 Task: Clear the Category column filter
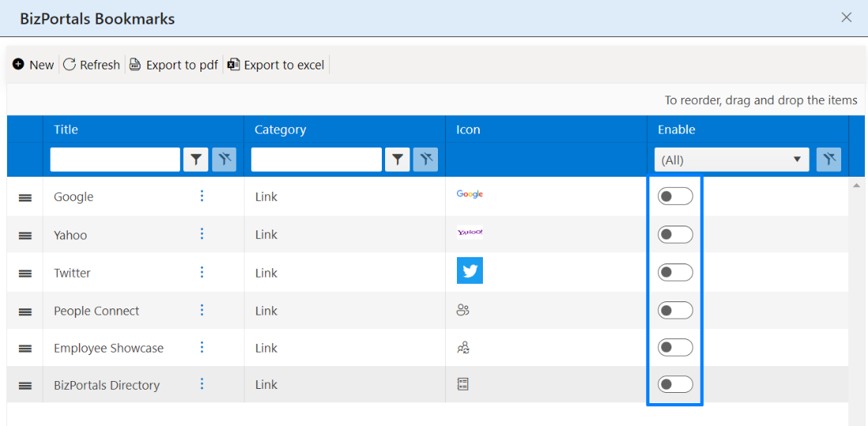(425, 160)
